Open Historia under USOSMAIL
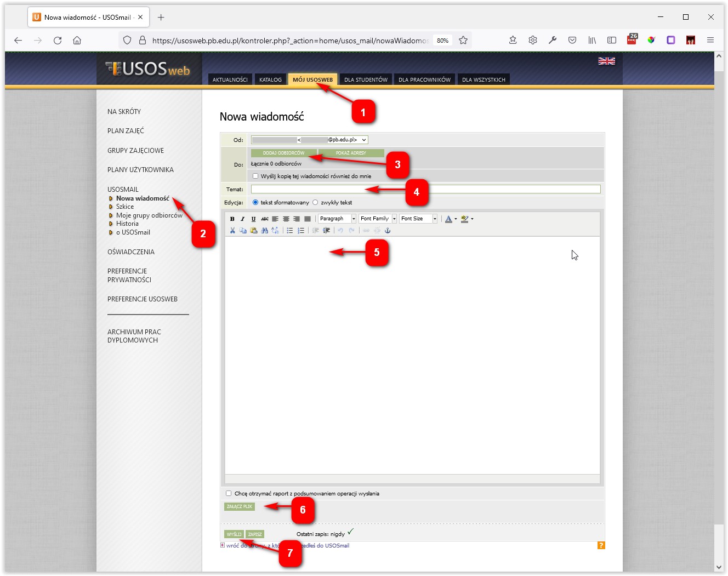This screenshot has height=576, width=728. [127, 224]
